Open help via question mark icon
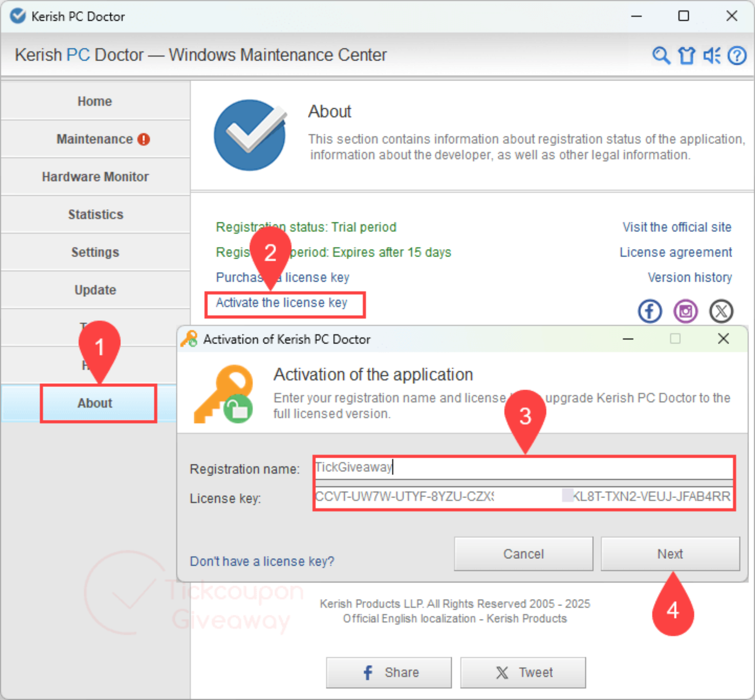The width and height of the screenshot is (755, 700). [737, 56]
